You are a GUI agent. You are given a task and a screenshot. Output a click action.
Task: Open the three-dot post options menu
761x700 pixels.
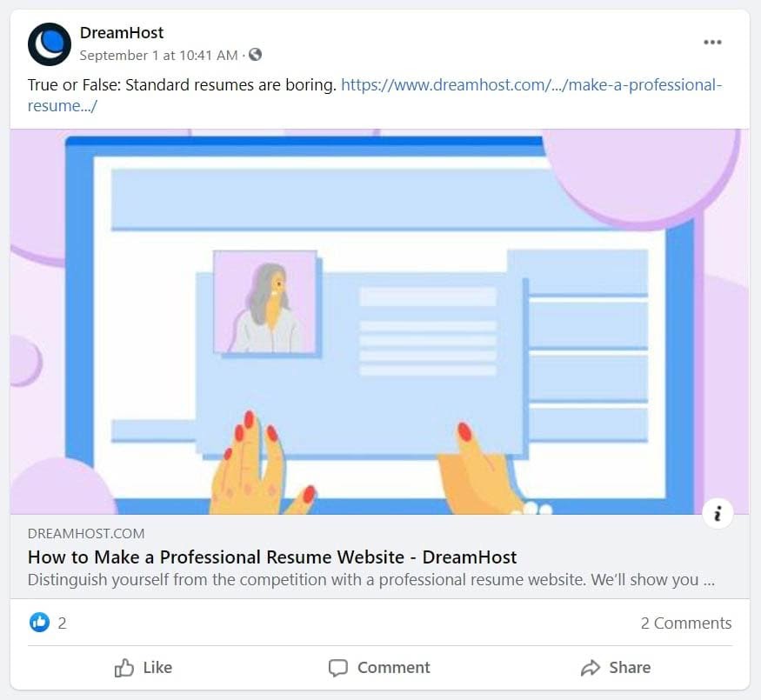tap(712, 43)
